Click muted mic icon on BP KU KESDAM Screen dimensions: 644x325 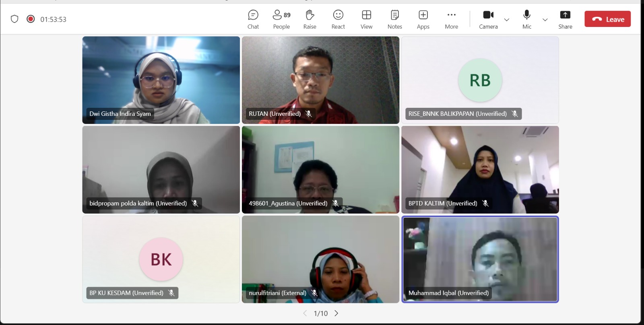pos(171,293)
